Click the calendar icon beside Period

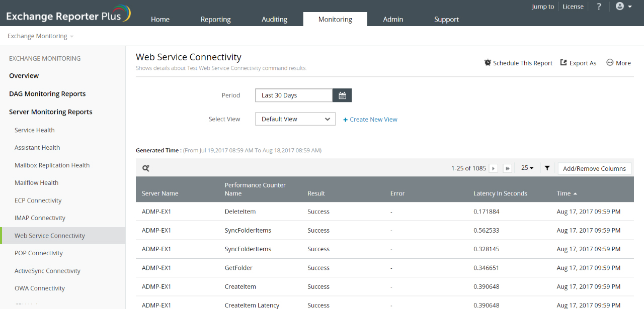(342, 95)
